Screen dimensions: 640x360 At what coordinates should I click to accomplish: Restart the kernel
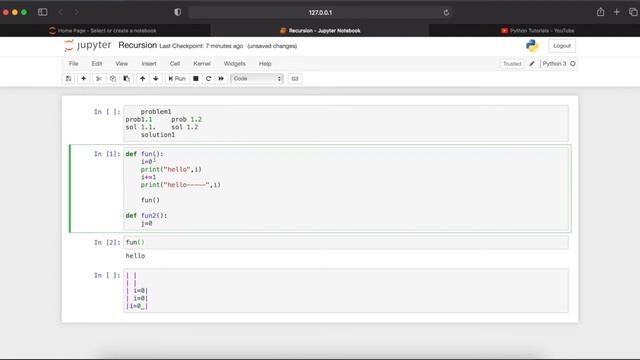[x=209, y=78]
